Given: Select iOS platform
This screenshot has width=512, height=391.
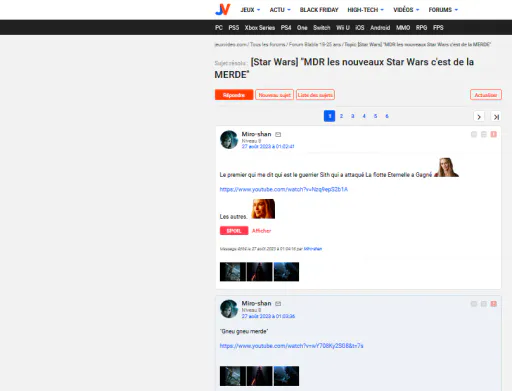Looking at the screenshot, I should coord(360,28).
